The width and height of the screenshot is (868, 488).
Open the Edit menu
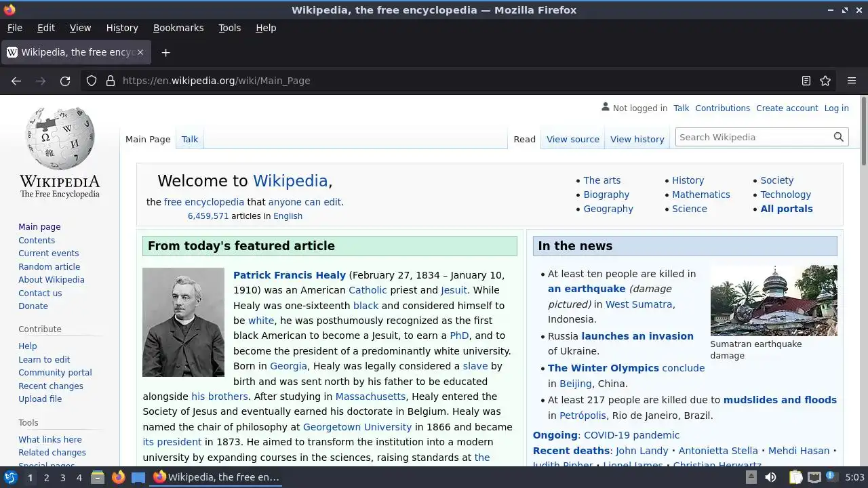(46, 28)
